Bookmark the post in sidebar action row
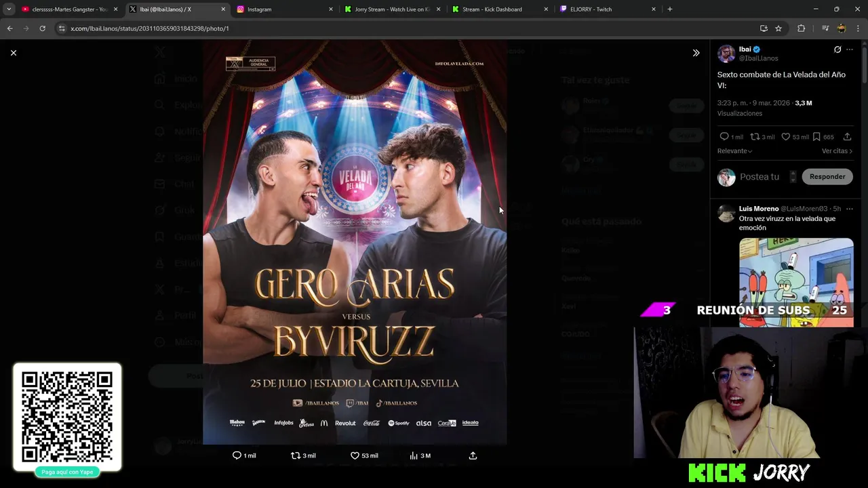 pos(816,137)
